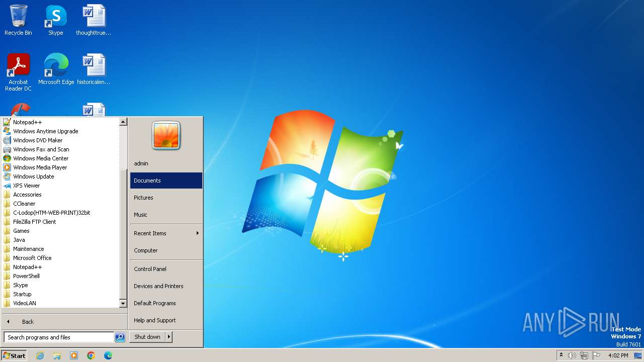The image size is (644, 362).
Task: Click the programs list scroll down arrow
Action: tap(123, 304)
